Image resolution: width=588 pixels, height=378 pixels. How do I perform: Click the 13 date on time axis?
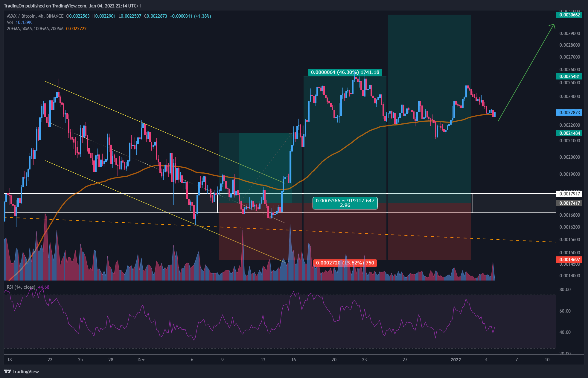pyautogui.click(x=263, y=360)
